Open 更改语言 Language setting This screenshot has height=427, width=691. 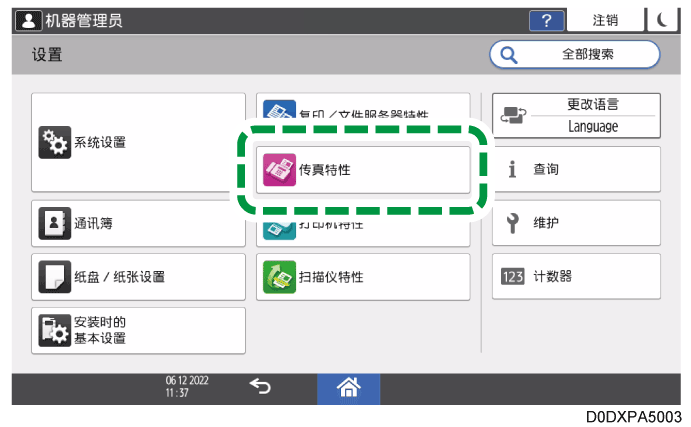pyautogui.click(x=576, y=115)
